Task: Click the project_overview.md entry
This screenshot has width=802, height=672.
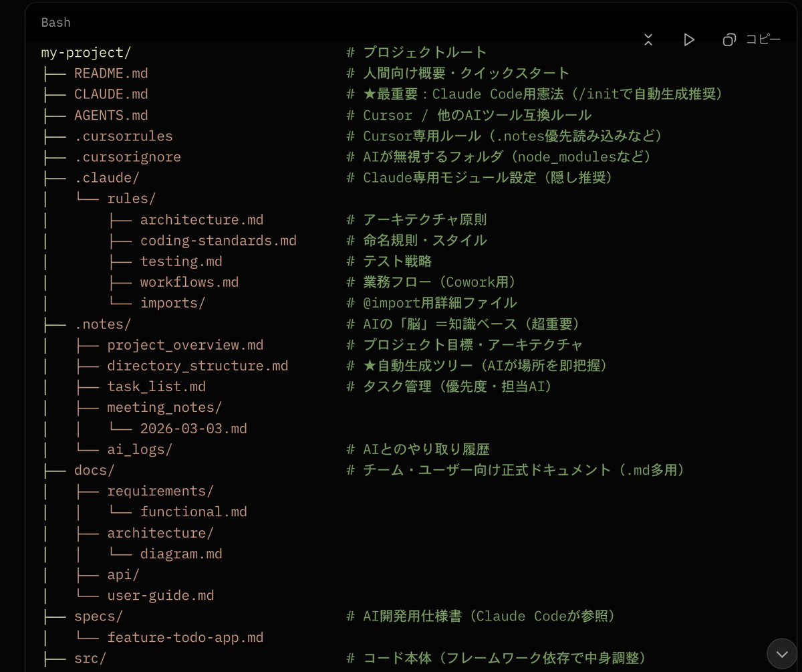Action: (185, 345)
